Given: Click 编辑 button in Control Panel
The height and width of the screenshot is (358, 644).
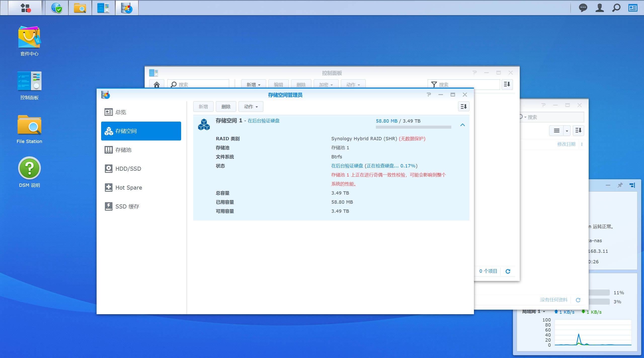Looking at the screenshot, I should pos(278,85).
